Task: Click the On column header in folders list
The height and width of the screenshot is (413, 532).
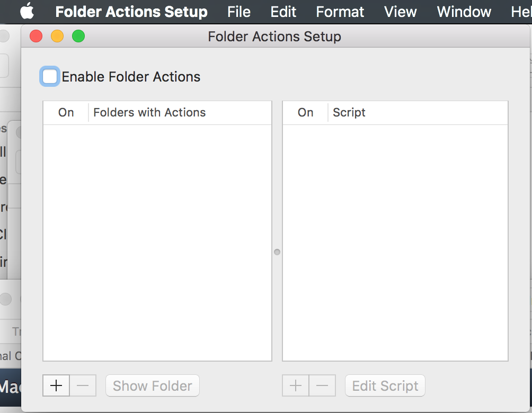Action: coord(66,112)
